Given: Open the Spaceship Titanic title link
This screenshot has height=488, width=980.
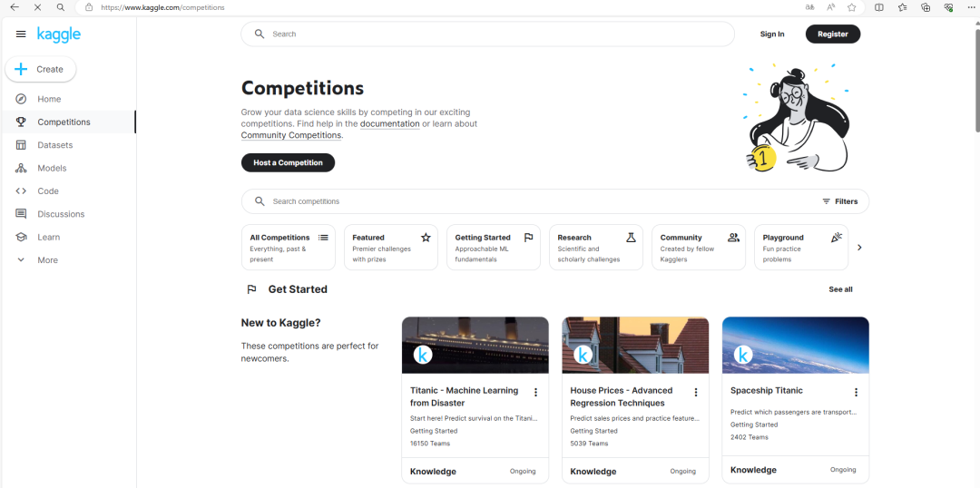Looking at the screenshot, I should click(x=767, y=391).
